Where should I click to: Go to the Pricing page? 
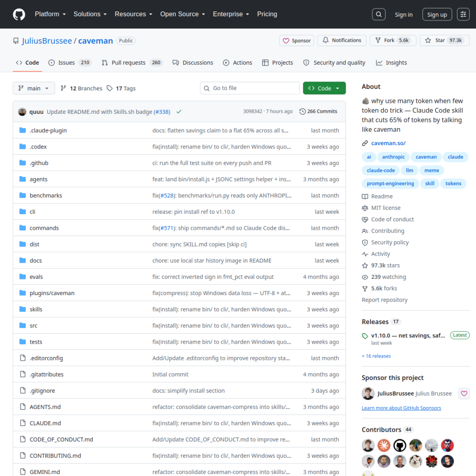267,14
